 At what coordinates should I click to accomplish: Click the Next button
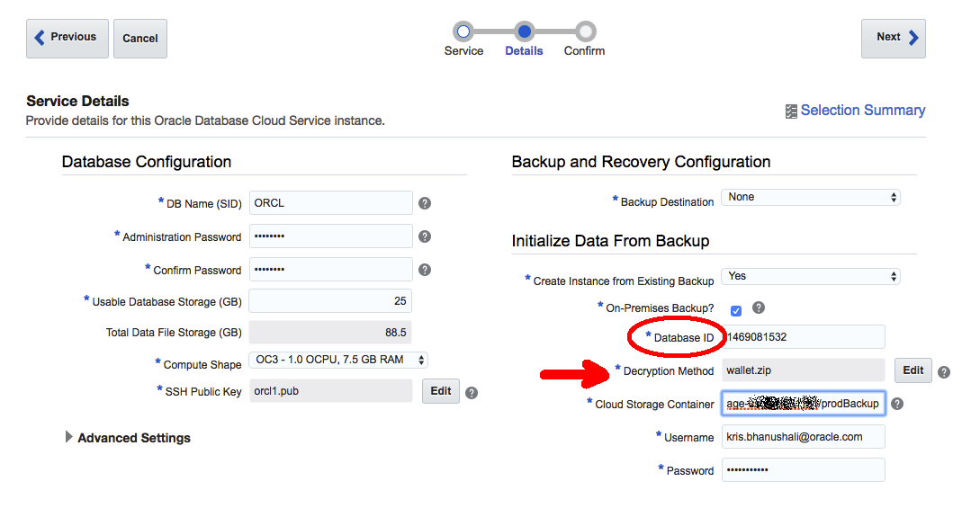click(893, 38)
